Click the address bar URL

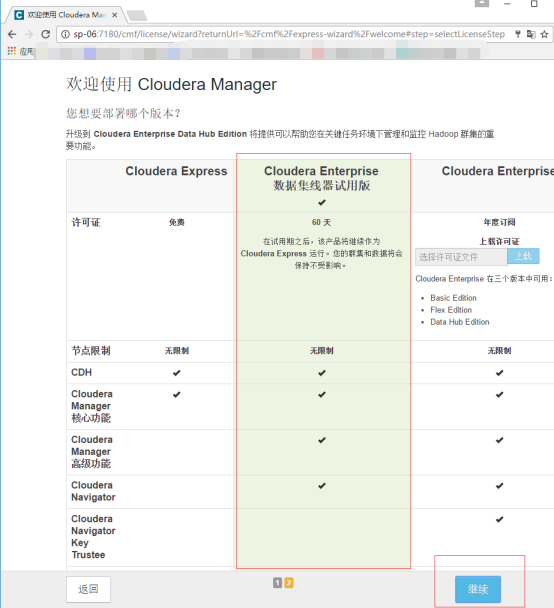point(289,34)
